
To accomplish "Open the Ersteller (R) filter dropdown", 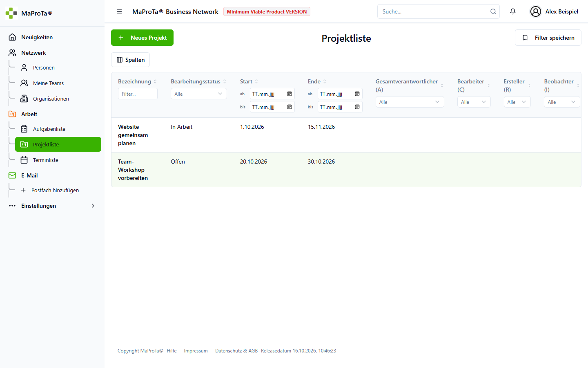I will pos(517,102).
